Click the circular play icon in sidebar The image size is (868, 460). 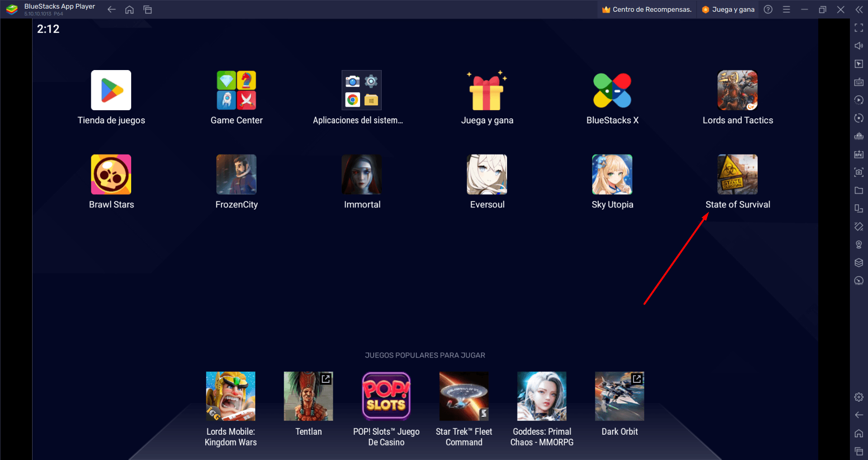tap(859, 100)
